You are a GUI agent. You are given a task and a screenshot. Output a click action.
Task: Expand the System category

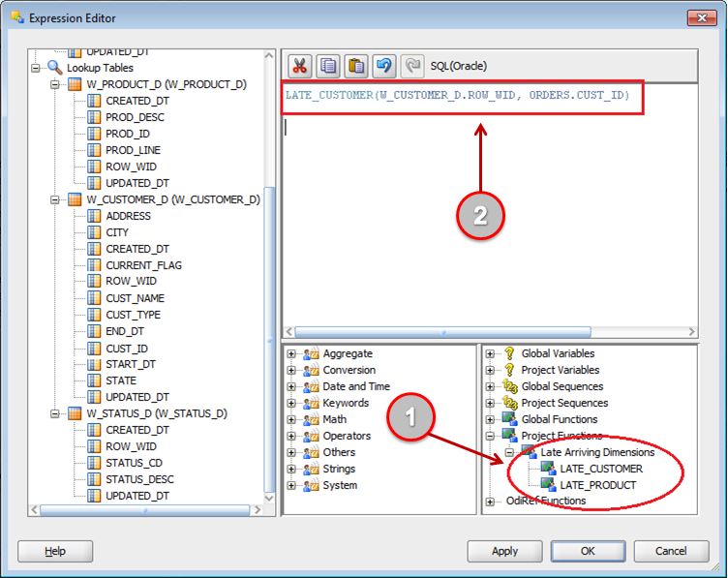(291, 486)
